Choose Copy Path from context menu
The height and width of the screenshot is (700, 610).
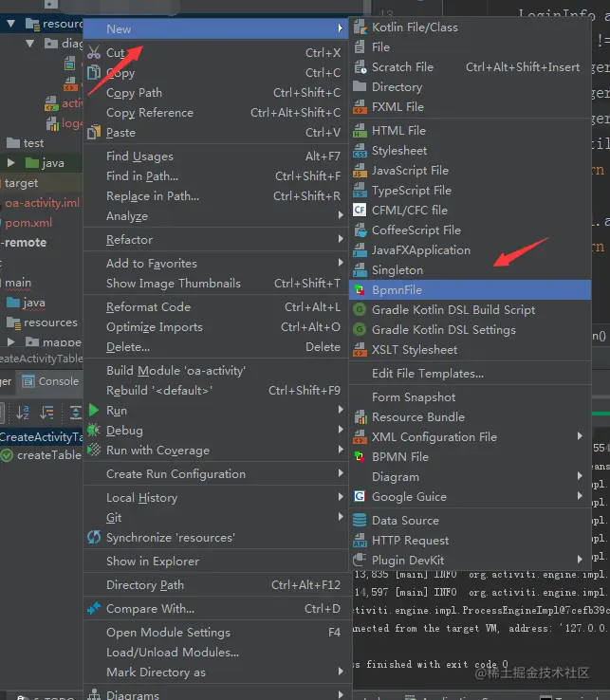pos(215,93)
